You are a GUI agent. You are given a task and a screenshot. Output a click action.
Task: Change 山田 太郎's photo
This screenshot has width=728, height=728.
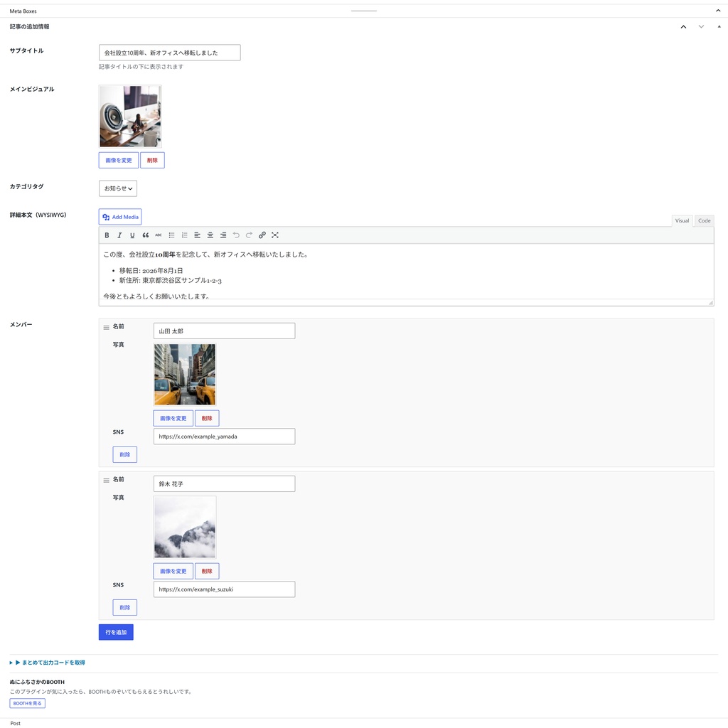(x=173, y=418)
